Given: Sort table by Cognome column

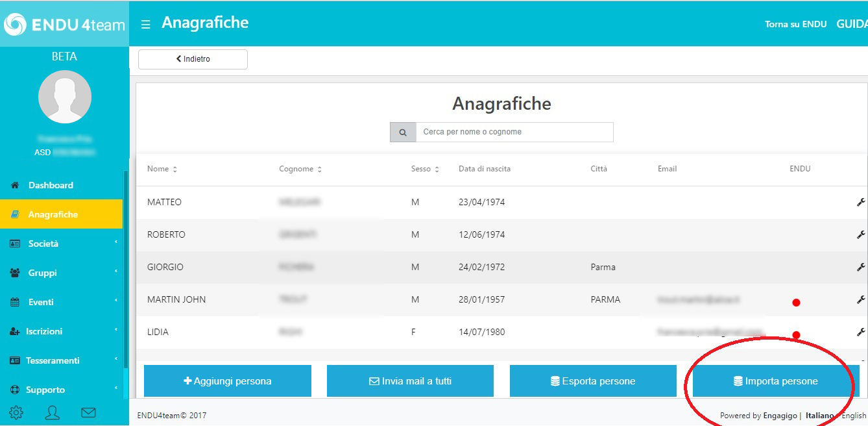Looking at the screenshot, I should [x=300, y=169].
